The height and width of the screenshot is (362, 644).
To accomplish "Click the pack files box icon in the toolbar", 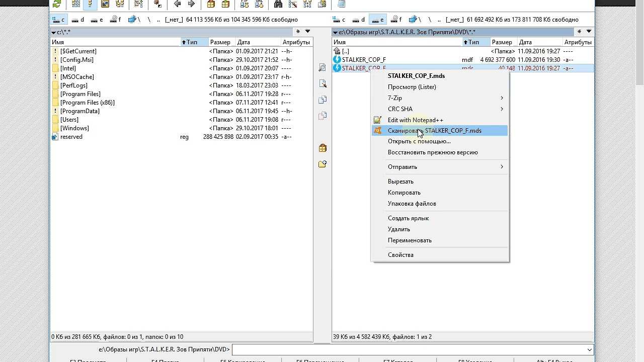I will tap(211, 4).
